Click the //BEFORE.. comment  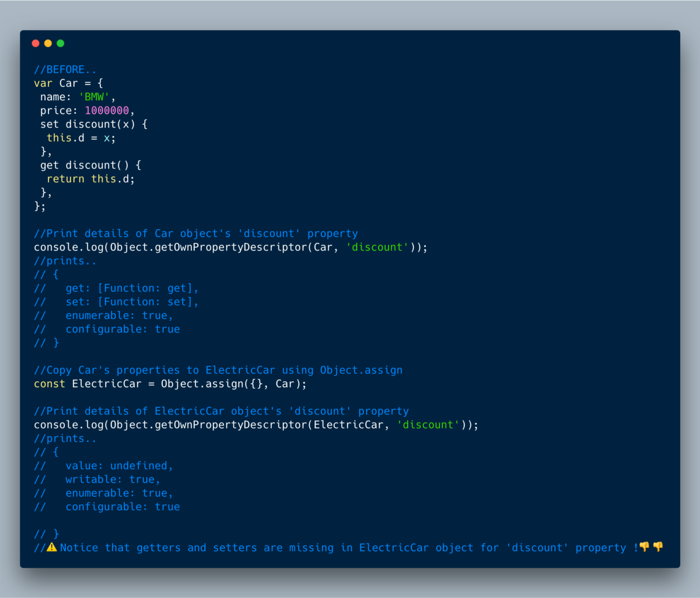[65, 69]
